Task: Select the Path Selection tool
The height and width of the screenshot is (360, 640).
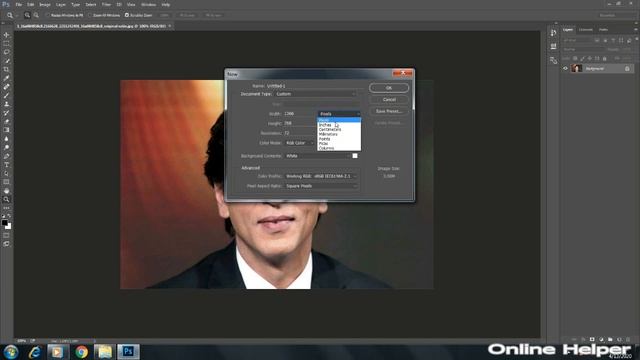Action: [x=6, y=173]
